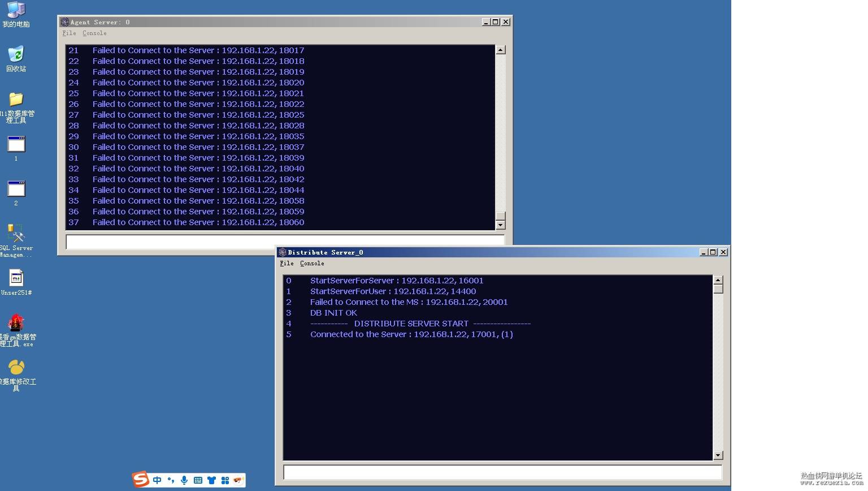The image size is (868, 491).
Task: Activate Sogou voice input microphone
Action: [x=184, y=480]
